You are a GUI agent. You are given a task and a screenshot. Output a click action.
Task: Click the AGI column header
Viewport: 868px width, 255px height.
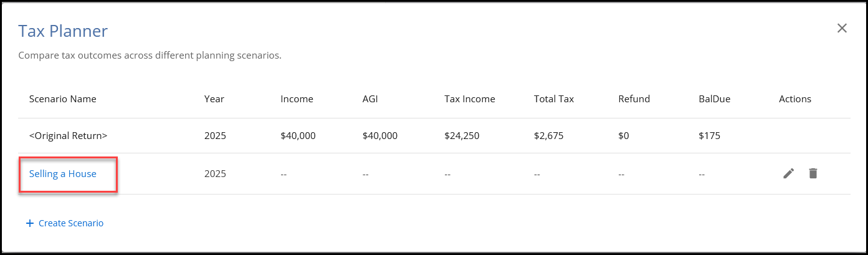(371, 99)
